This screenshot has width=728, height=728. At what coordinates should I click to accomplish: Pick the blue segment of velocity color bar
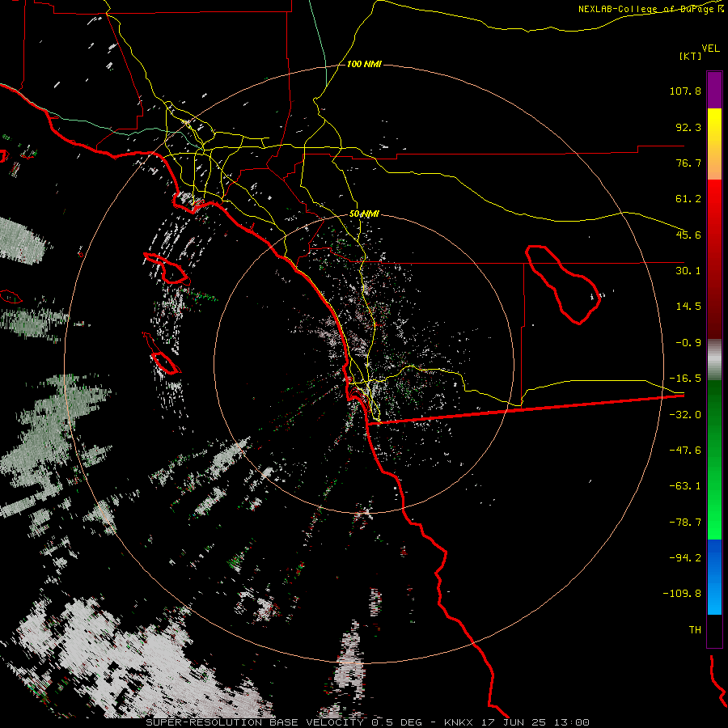pyautogui.click(x=714, y=577)
